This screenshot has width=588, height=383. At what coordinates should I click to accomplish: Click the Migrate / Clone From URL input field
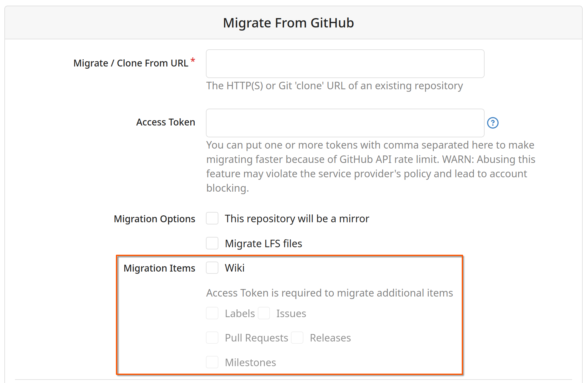click(345, 64)
